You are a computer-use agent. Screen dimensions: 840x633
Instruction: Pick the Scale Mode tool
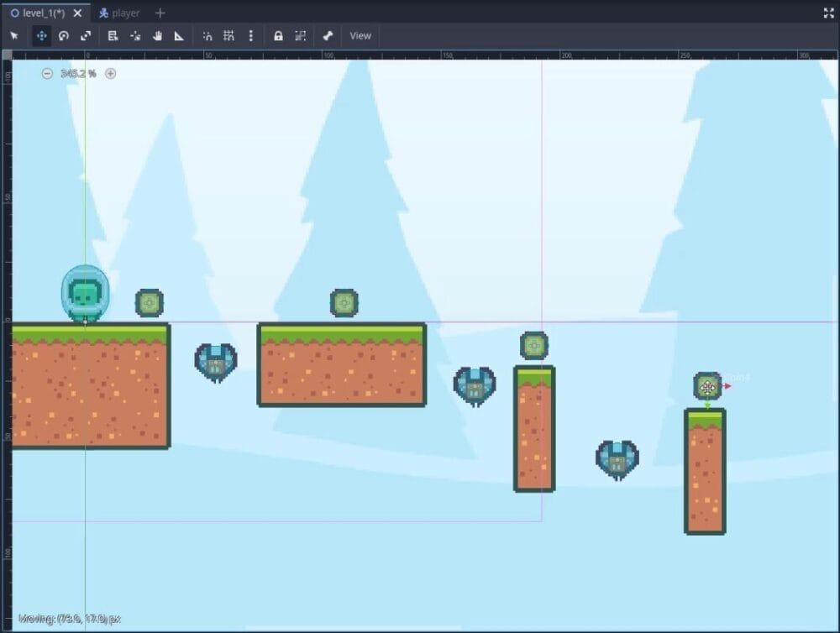[86, 36]
